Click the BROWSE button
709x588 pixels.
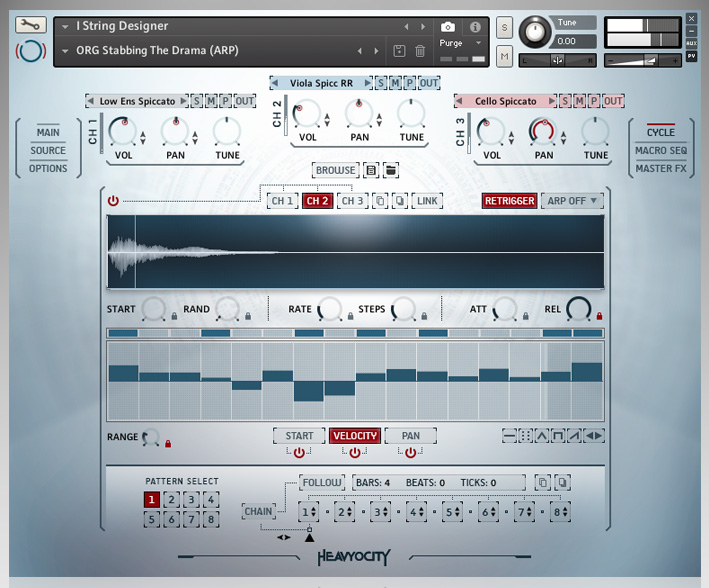335,171
